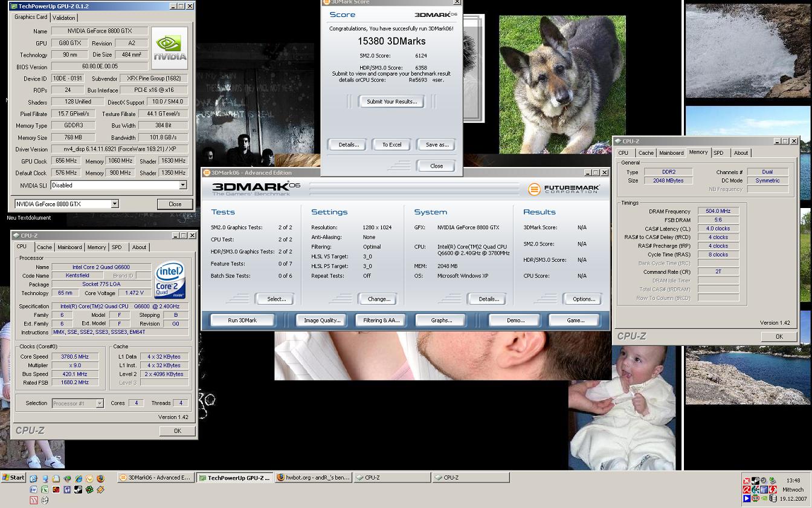Show the tray clock at 13:48
812x508 pixels.
click(x=793, y=480)
